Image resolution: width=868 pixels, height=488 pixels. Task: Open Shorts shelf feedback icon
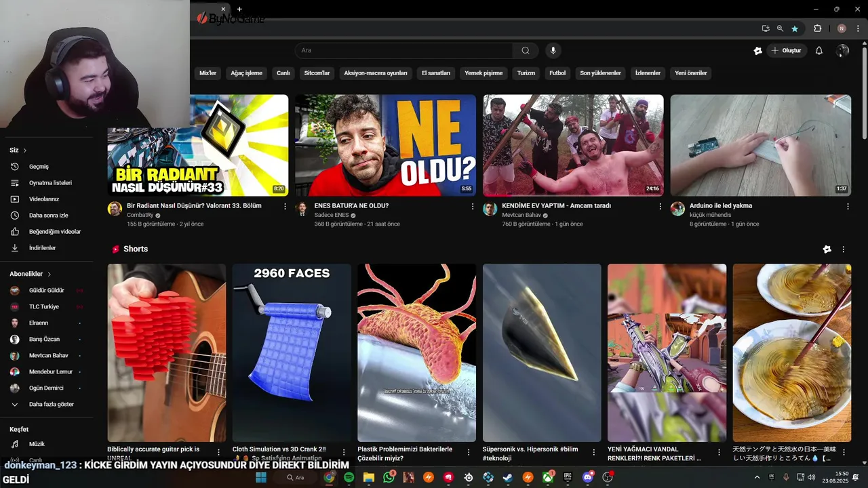tap(827, 249)
